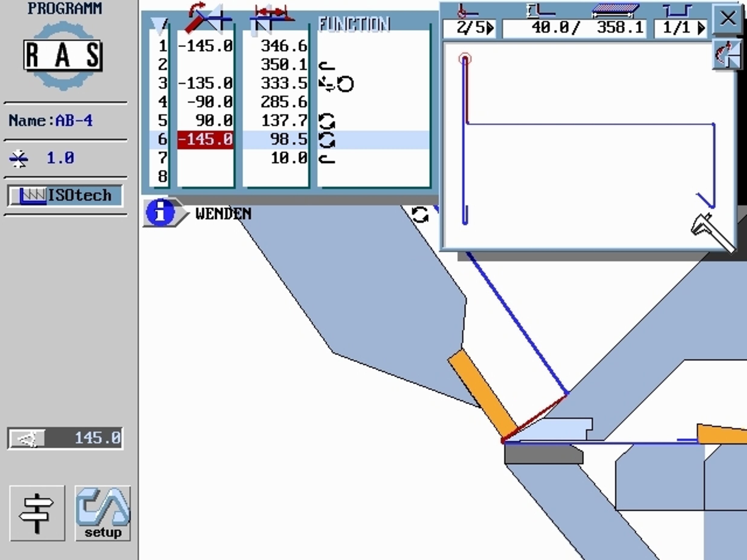Close the profile preview window

coord(727,18)
